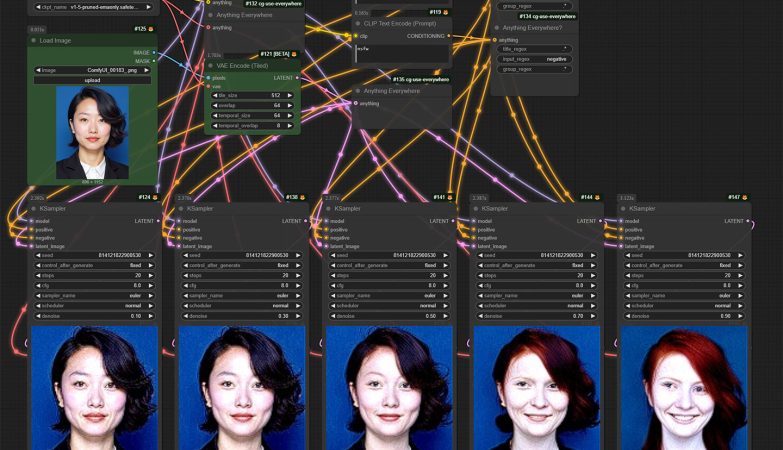Collapse the VAE Encode (Tiled) node dot
The width and height of the screenshot is (783, 450).
point(211,65)
